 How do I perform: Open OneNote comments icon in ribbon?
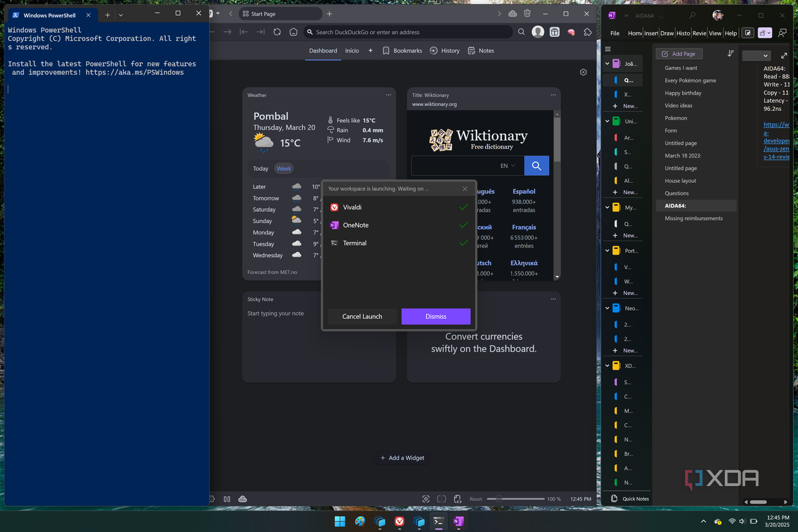782,33
